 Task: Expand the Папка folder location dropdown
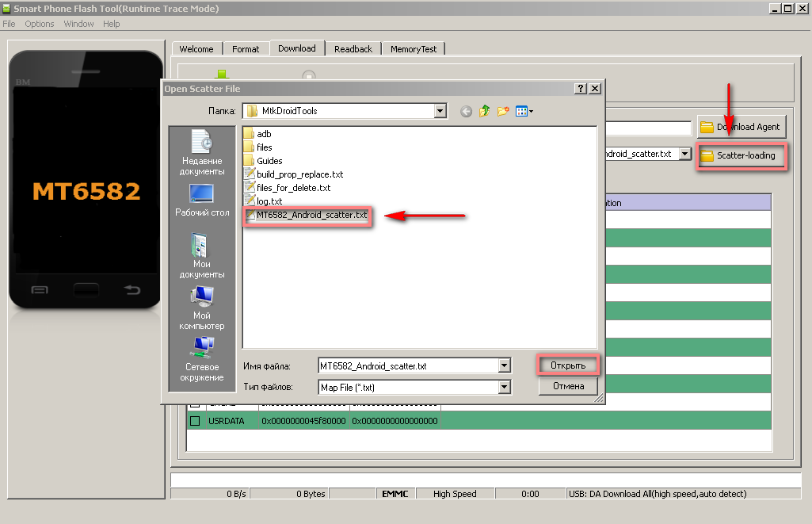(440, 112)
